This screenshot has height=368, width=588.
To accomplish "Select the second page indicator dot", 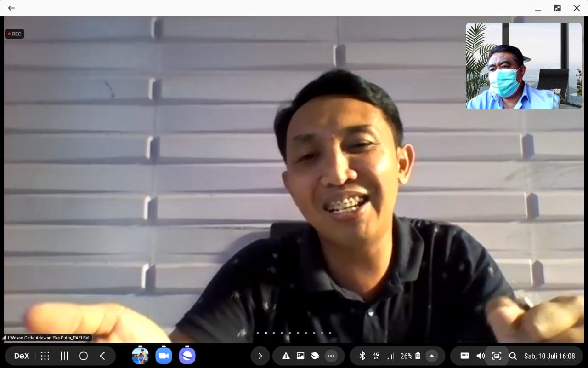I will [266, 333].
